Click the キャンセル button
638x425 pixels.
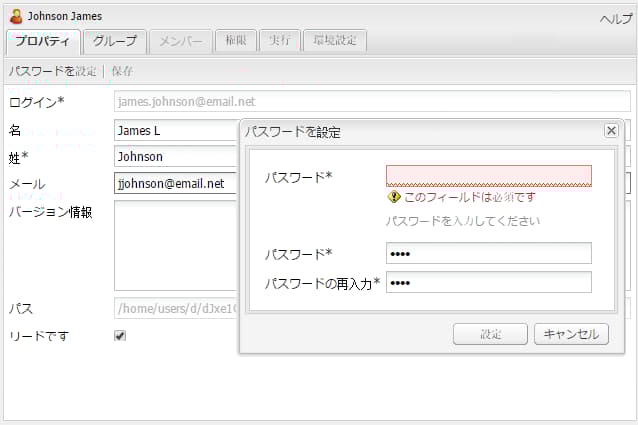[571, 334]
